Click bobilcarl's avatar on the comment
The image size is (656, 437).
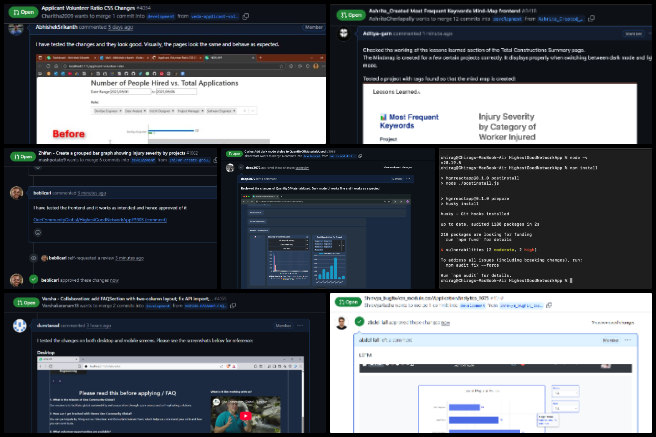[x=17, y=192]
